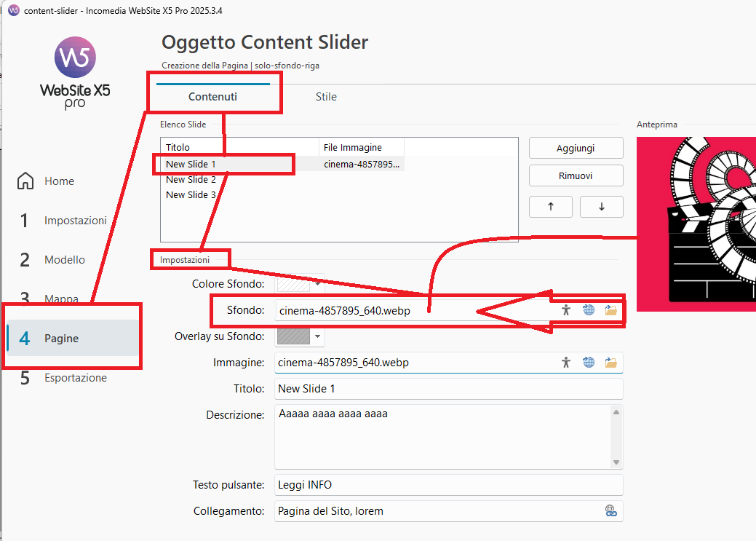Switch to the Stile tab

[x=326, y=97]
